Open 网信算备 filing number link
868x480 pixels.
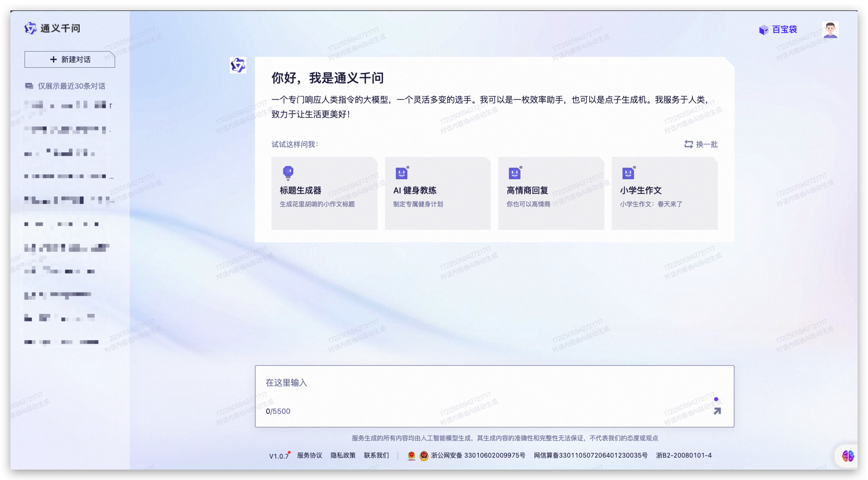pos(591,456)
